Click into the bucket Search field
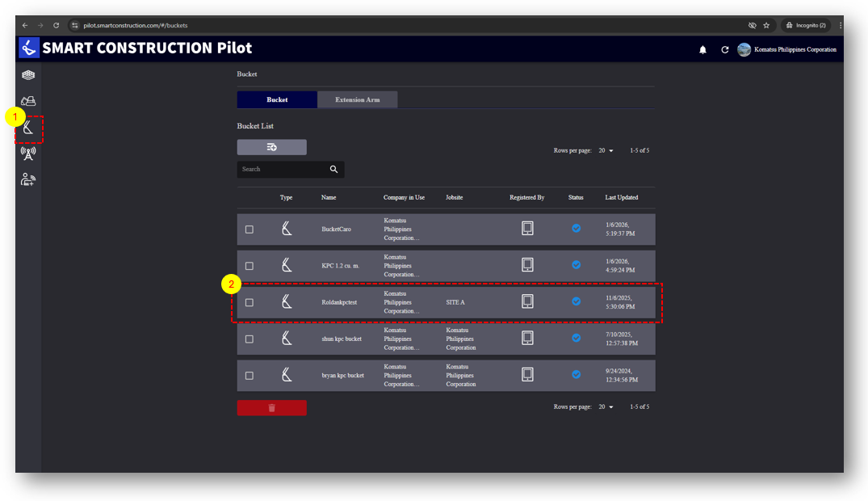 [x=283, y=170]
